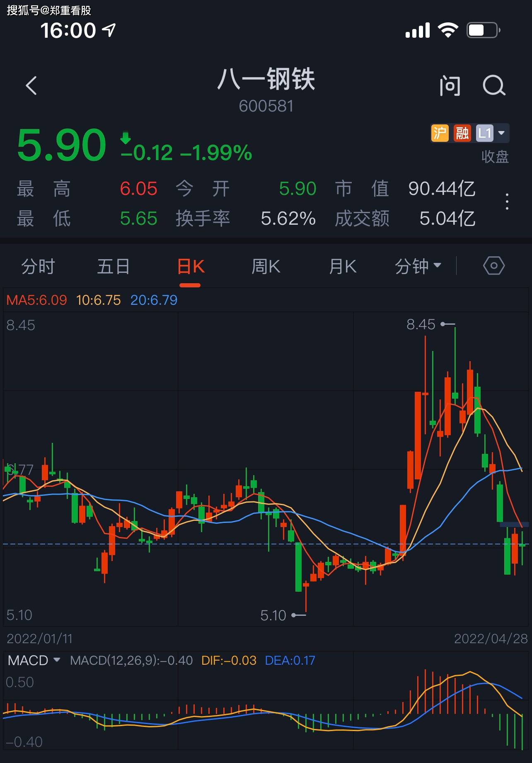Tap the battery status icon
This screenshot has height=763, width=532.
pos(484,30)
